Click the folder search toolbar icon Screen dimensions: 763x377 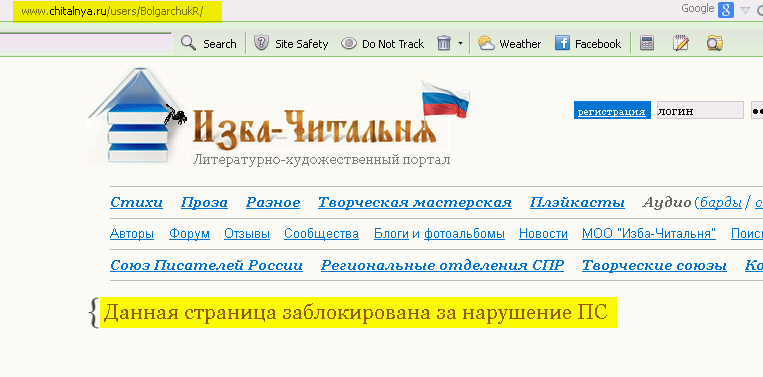(x=715, y=43)
